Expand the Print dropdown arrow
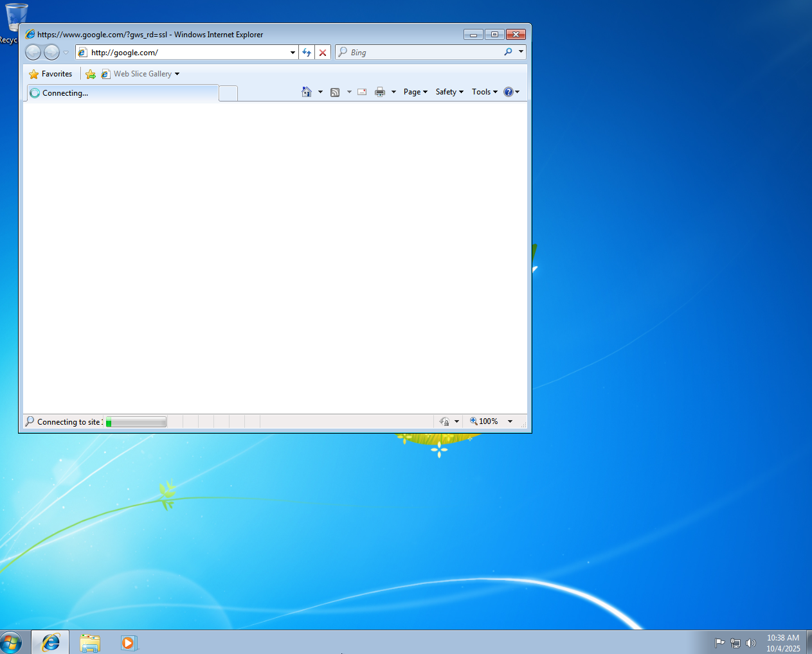 (393, 92)
